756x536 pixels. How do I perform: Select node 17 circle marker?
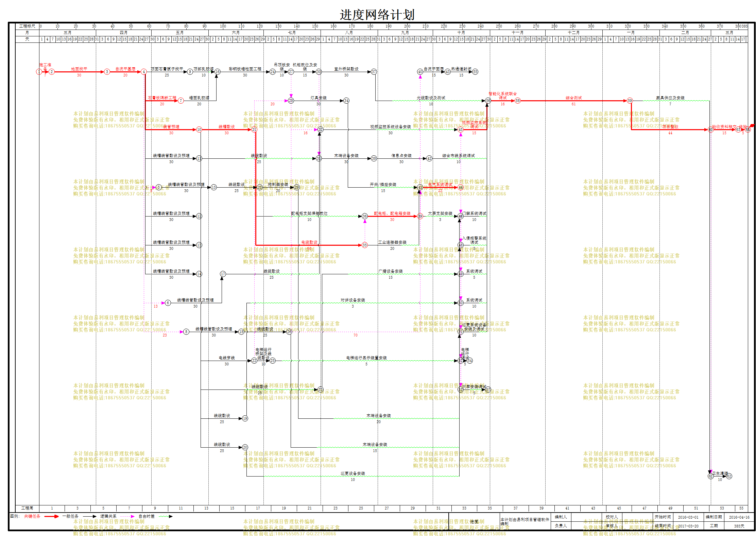[x=223, y=274]
